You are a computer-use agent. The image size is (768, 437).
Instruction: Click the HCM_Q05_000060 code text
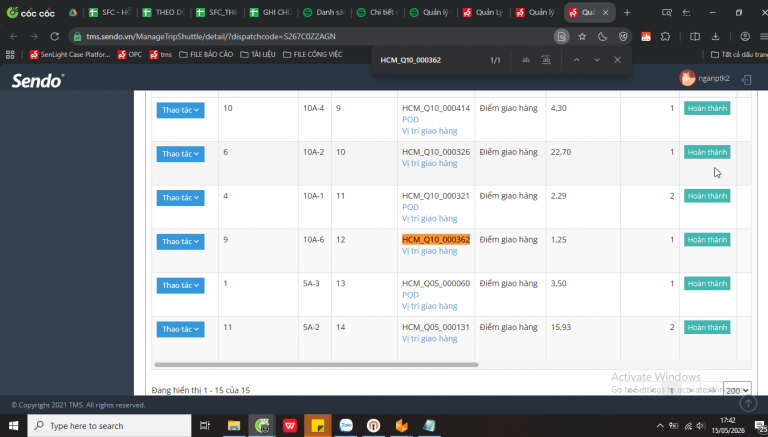(x=436, y=283)
